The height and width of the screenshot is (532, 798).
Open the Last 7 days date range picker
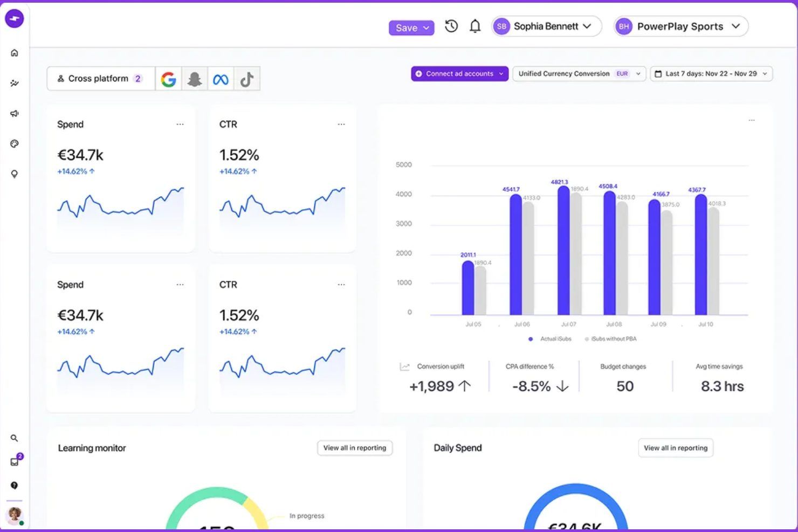[711, 74]
